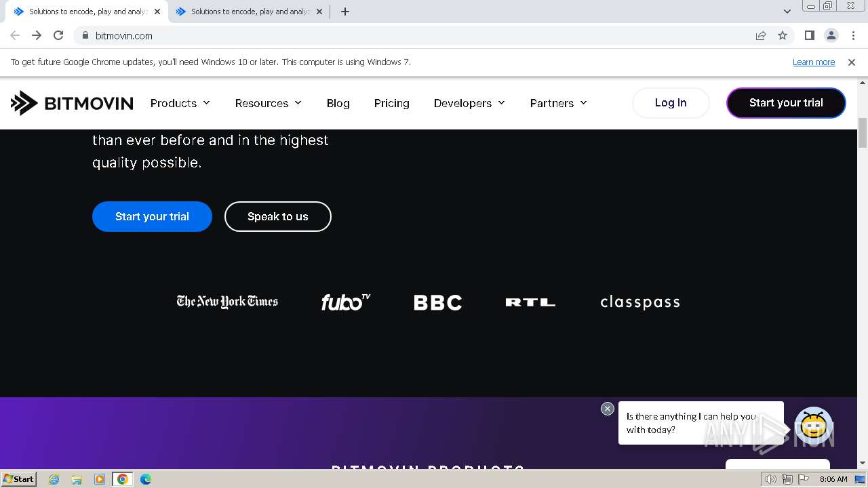Open Windows Media Player from taskbar
The height and width of the screenshot is (488, 868).
[x=100, y=479]
